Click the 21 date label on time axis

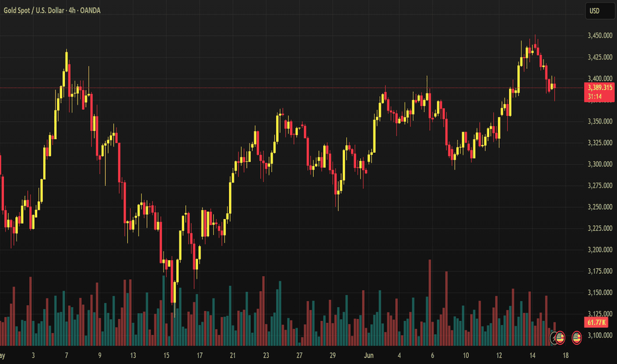coord(232,355)
